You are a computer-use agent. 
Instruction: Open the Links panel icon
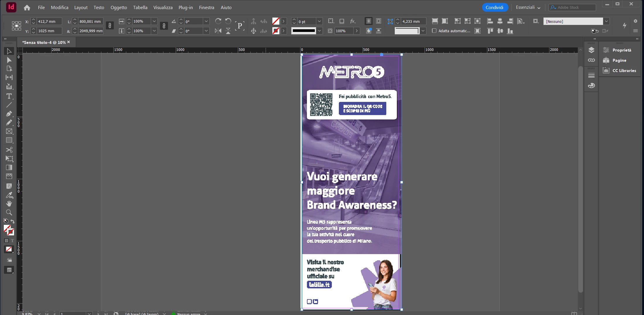[591, 60]
